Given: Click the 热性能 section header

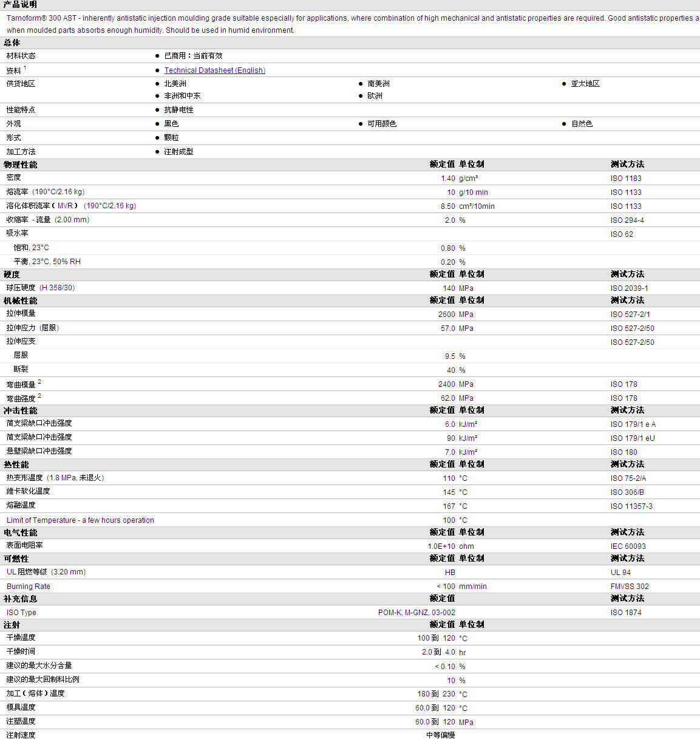Looking at the screenshot, I should pos(16,465).
